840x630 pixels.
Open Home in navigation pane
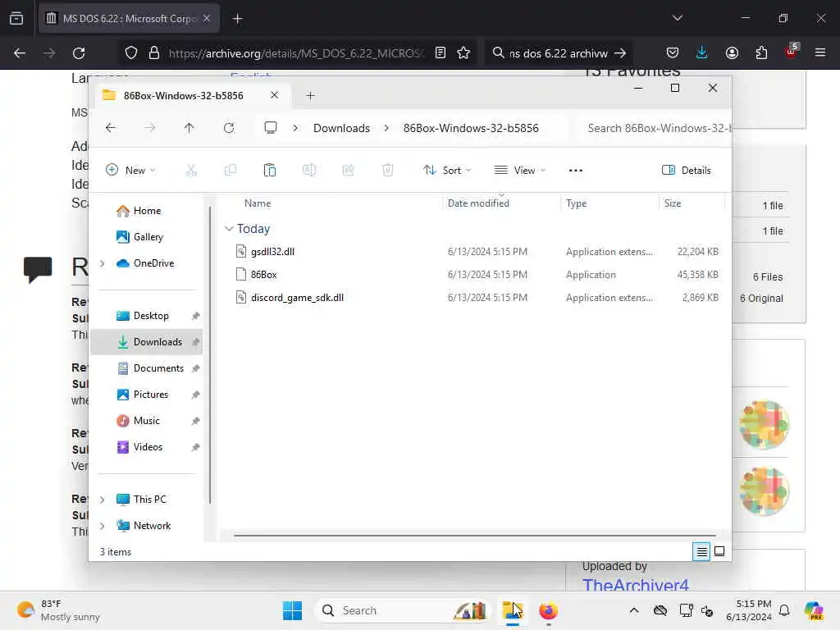pyautogui.click(x=147, y=211)
